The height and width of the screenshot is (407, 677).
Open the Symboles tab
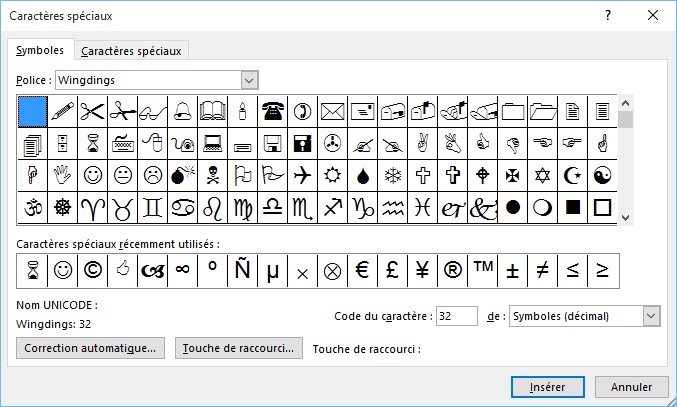click(40, 50)
